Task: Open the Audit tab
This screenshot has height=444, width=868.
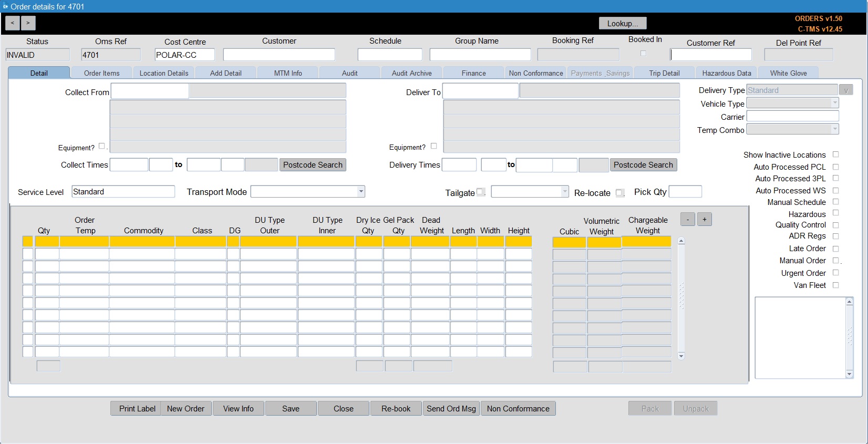Action: [350, 73]
